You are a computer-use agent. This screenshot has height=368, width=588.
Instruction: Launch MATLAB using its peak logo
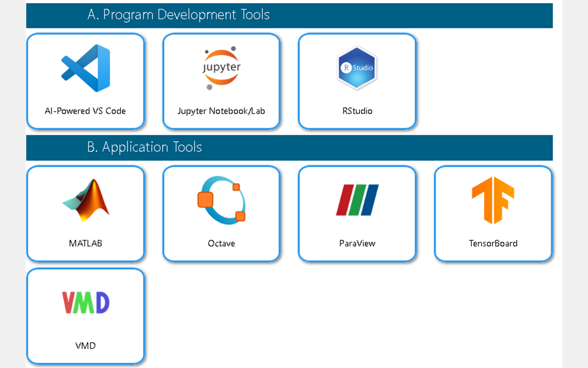[87, 201]
